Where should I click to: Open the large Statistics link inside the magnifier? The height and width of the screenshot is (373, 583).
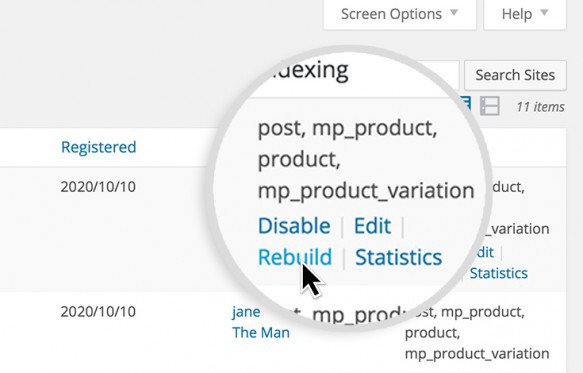(399, 257)
